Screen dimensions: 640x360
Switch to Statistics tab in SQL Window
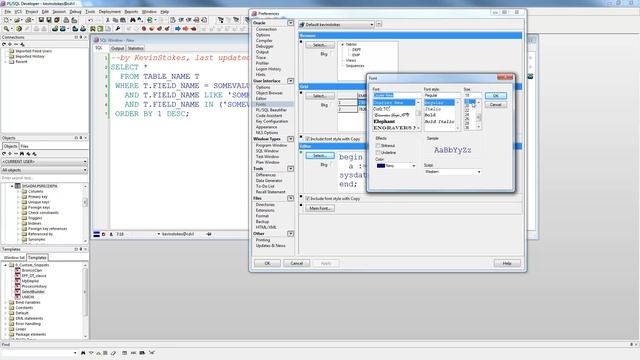coord(136,48)
